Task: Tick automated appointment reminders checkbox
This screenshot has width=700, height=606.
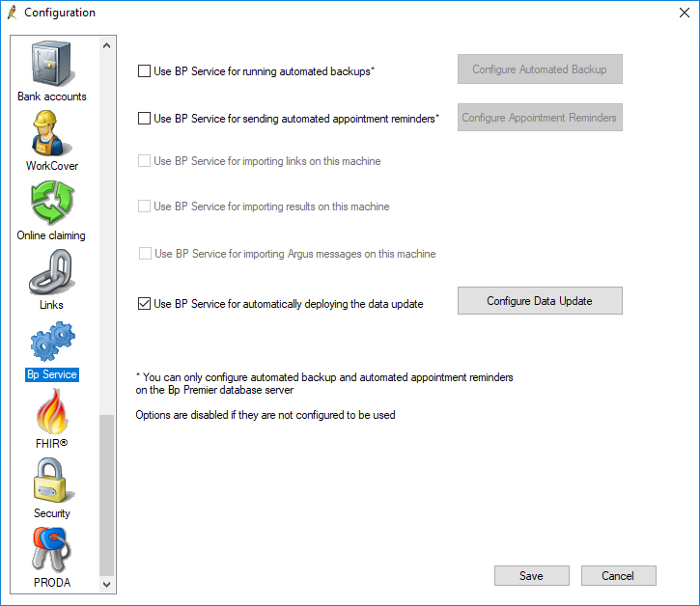Action: [x=145, y=119]
